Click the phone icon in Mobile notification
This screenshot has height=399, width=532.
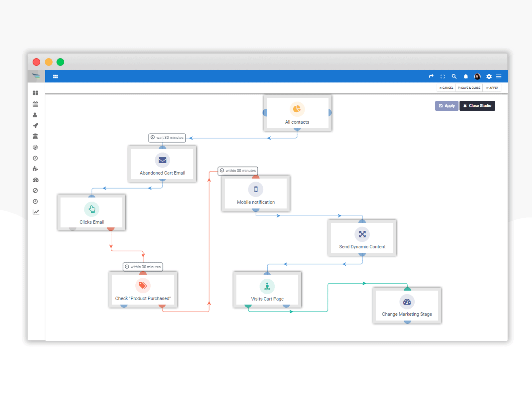pyautogui.click(x=256, y=189)
